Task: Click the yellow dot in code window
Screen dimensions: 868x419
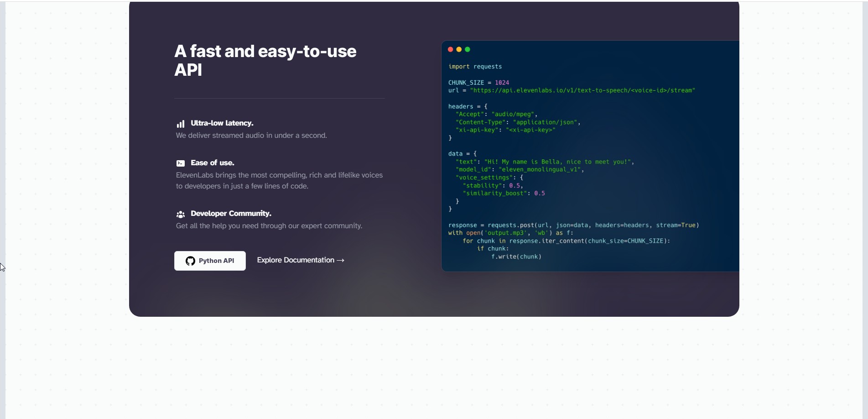Action: (x=459, y=49)
